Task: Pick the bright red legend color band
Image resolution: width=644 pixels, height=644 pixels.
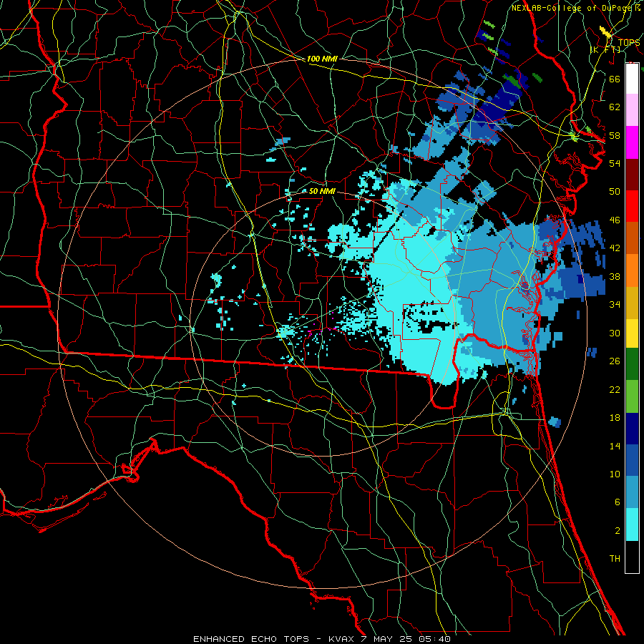Action: (632, 206)
